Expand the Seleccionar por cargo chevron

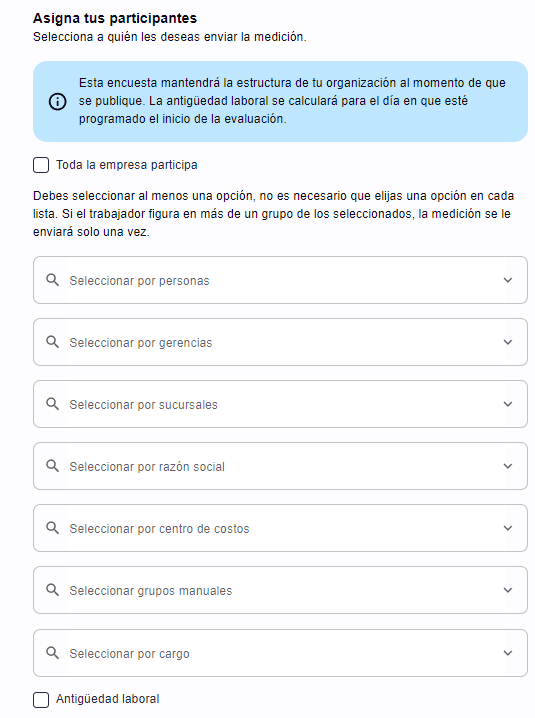coord(508,653)
